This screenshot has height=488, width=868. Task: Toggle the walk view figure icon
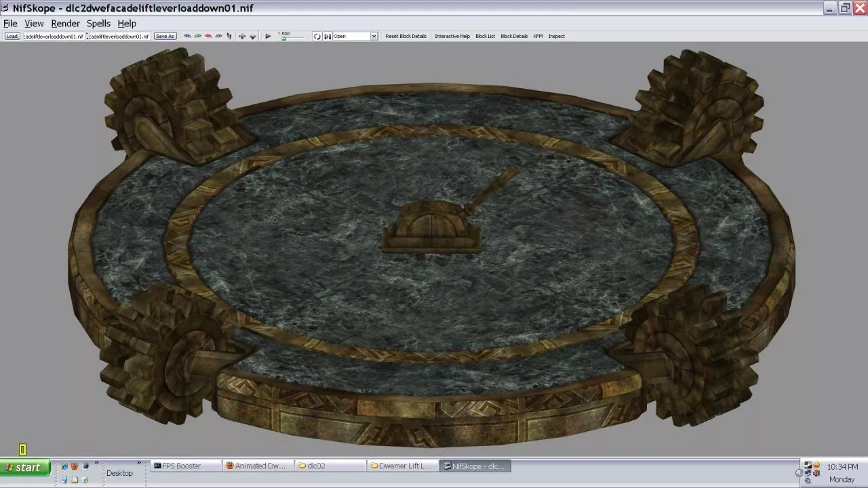click(x=229, y=36)
